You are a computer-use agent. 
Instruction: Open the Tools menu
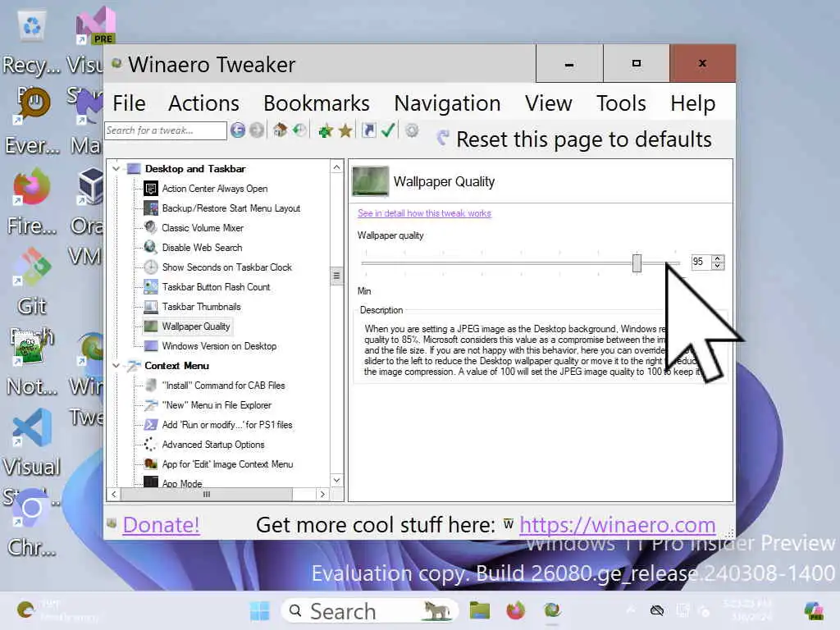(622, 103)
